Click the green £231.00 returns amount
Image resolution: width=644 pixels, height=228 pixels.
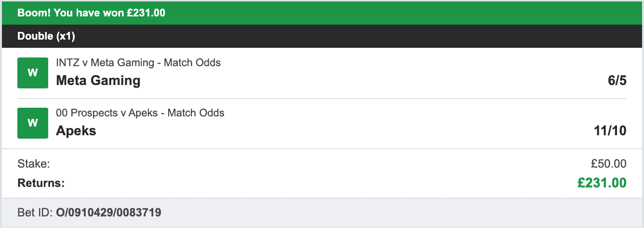point(602,183)
